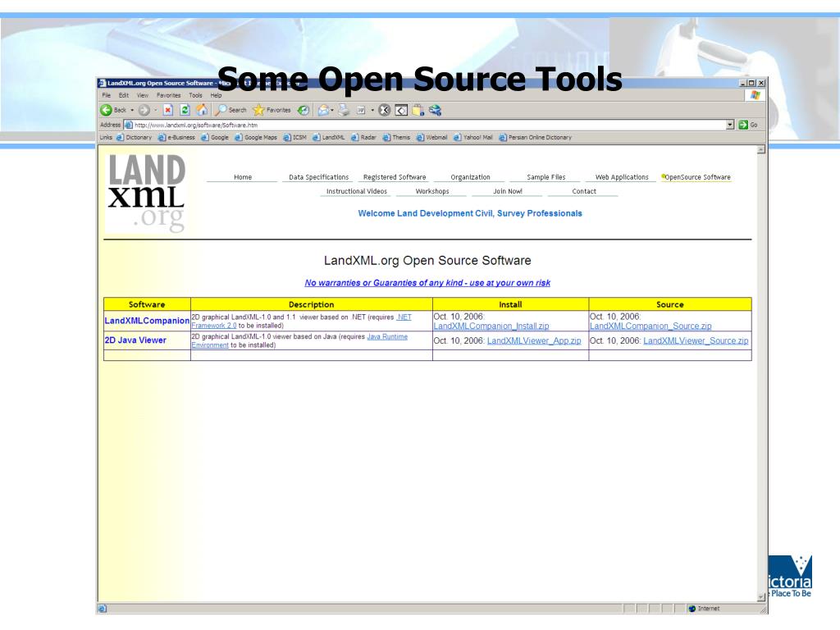Click the green Go arrow button
The image size is (840, 630).
point(742,125)
